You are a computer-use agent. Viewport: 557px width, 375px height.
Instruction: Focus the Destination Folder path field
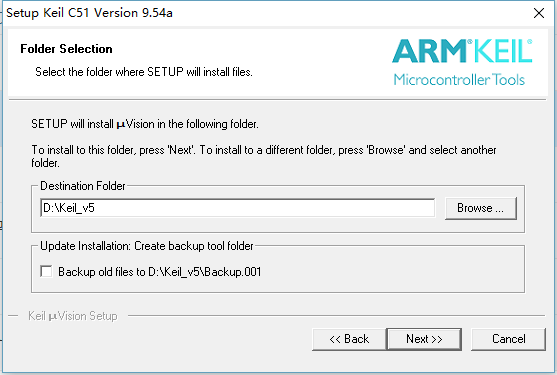click(x=237, y=208)
